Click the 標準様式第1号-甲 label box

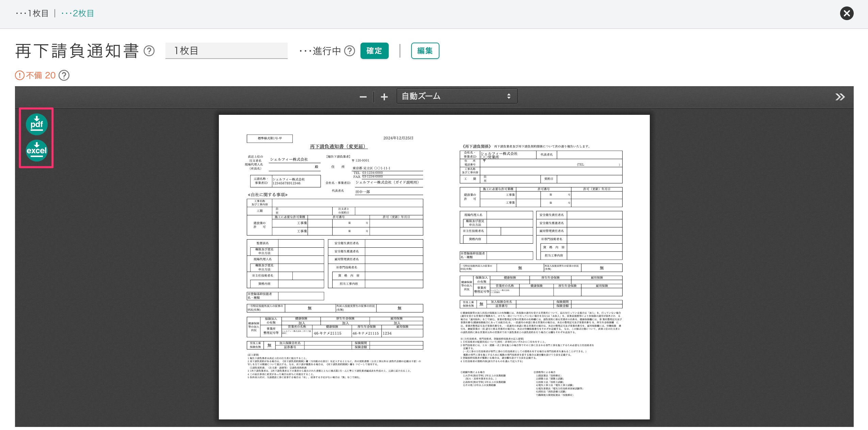270,138
